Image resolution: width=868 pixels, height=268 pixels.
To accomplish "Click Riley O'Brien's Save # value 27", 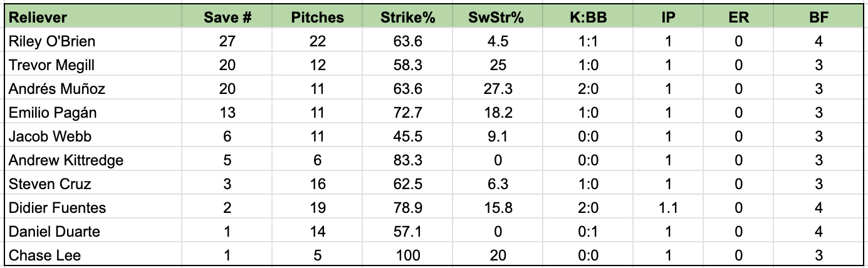I will pyautogui.click(x=228, y=41).
